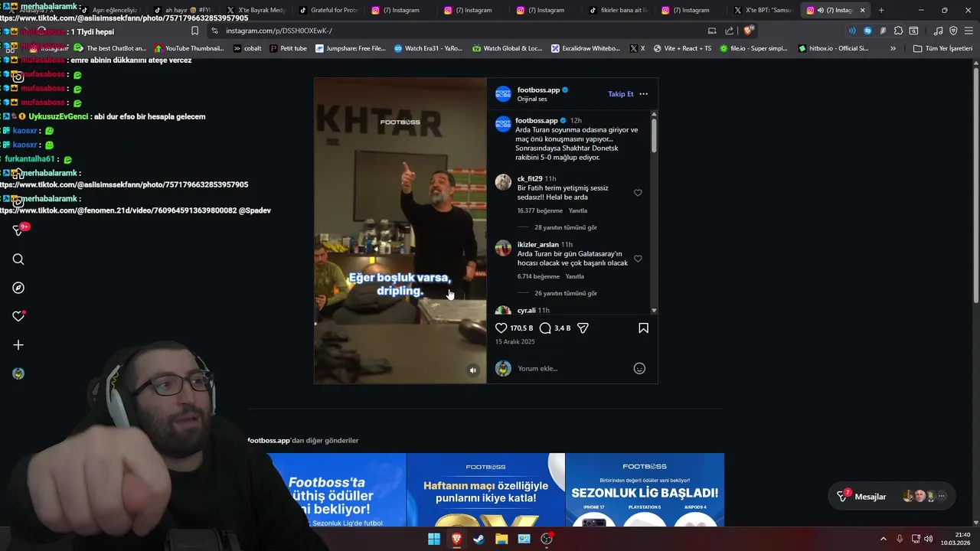Create new post with plus icon

18,345
